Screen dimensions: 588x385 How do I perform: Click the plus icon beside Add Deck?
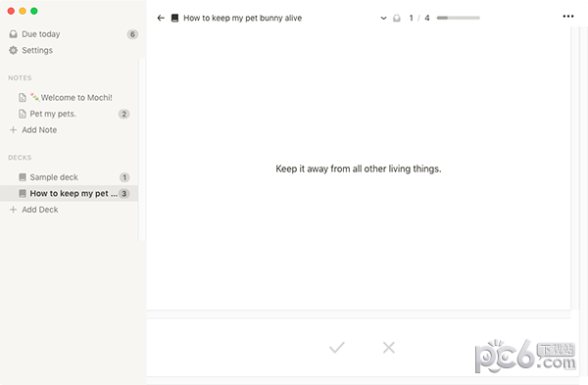[13, 210]
